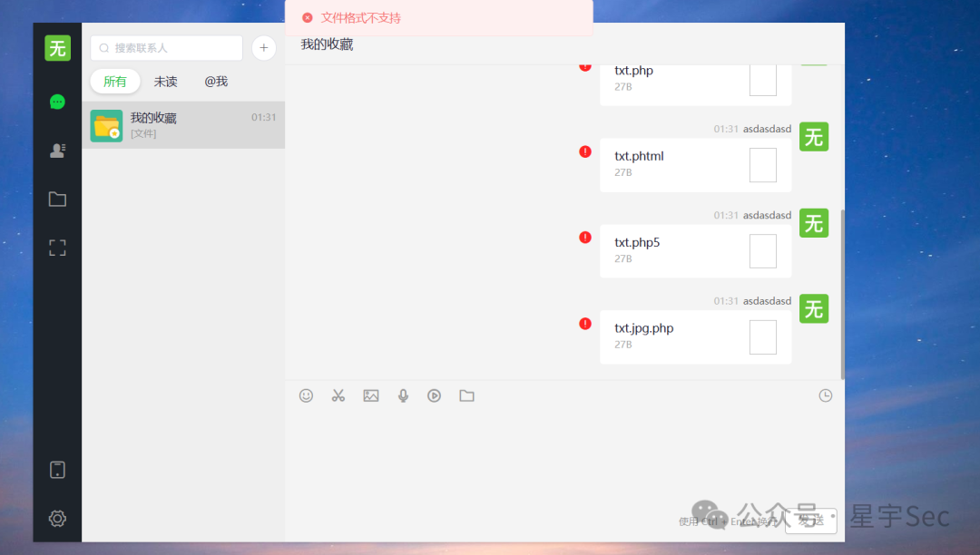The height and width of the screenshot is (555, 980).
Task: Click the plus button beside search
Action: click(264, 48)
